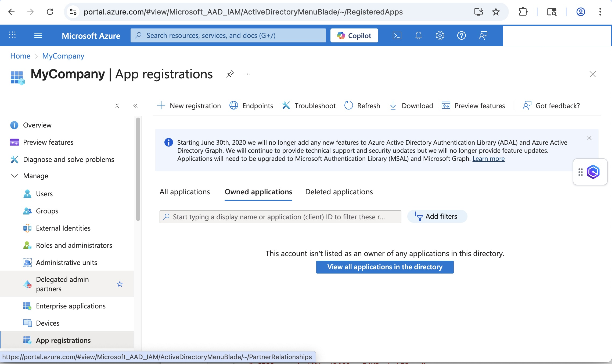The image size is (612, 364).
Task: Pin App registrations blade with pin icon
Action: (230, 74)
